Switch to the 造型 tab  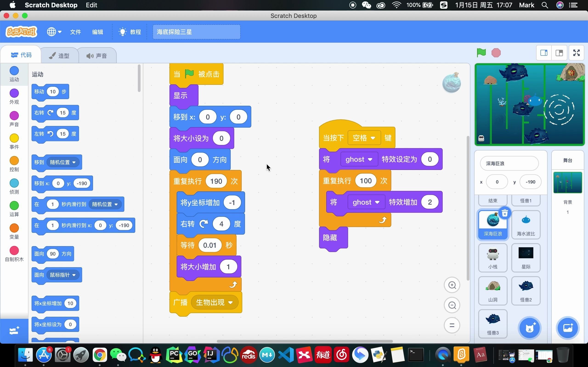click(59, 56)
